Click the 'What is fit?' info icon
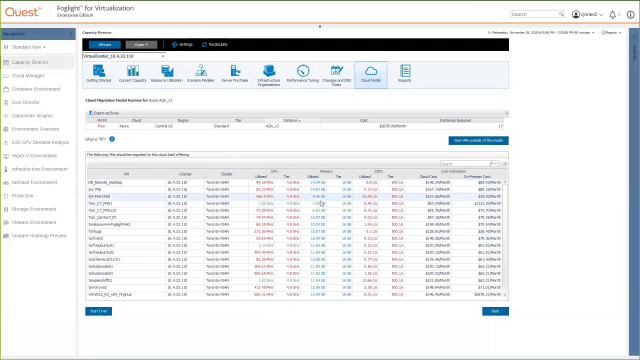Screen dimensions: 640x360 (112, 139)
